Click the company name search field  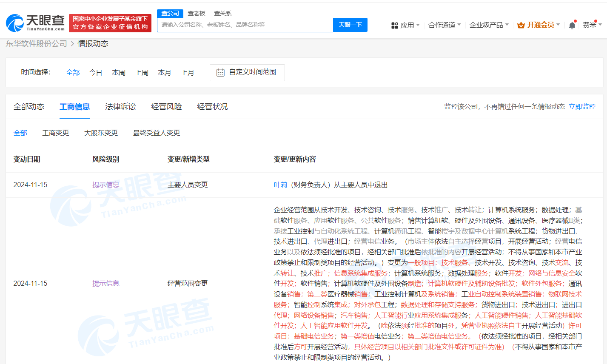pos(245,25)
